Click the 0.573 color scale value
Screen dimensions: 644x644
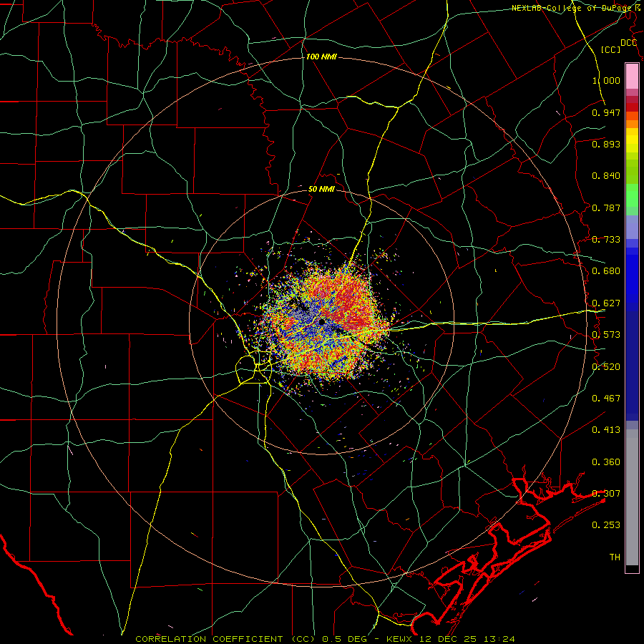606,335
